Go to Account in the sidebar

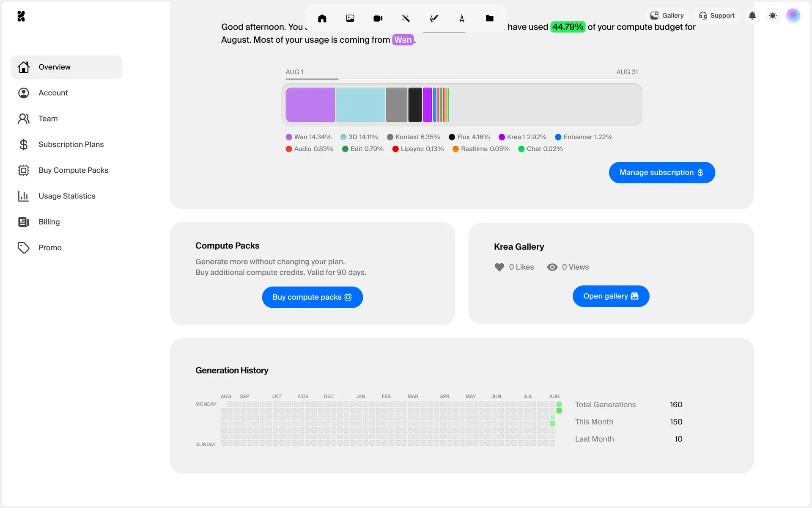click(53, 93)
